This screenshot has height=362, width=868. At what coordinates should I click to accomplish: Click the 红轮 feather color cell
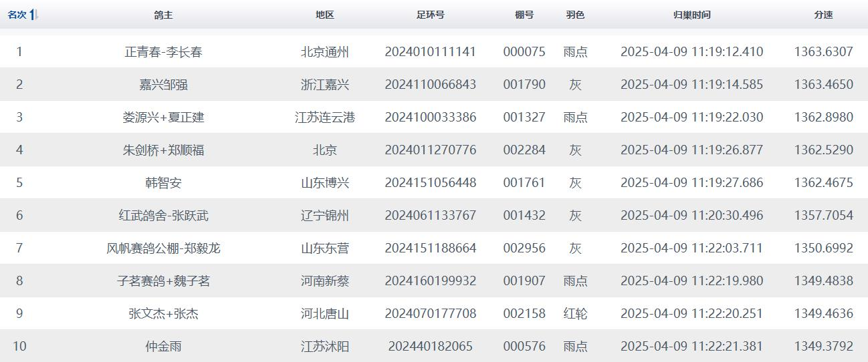(575, 313)
